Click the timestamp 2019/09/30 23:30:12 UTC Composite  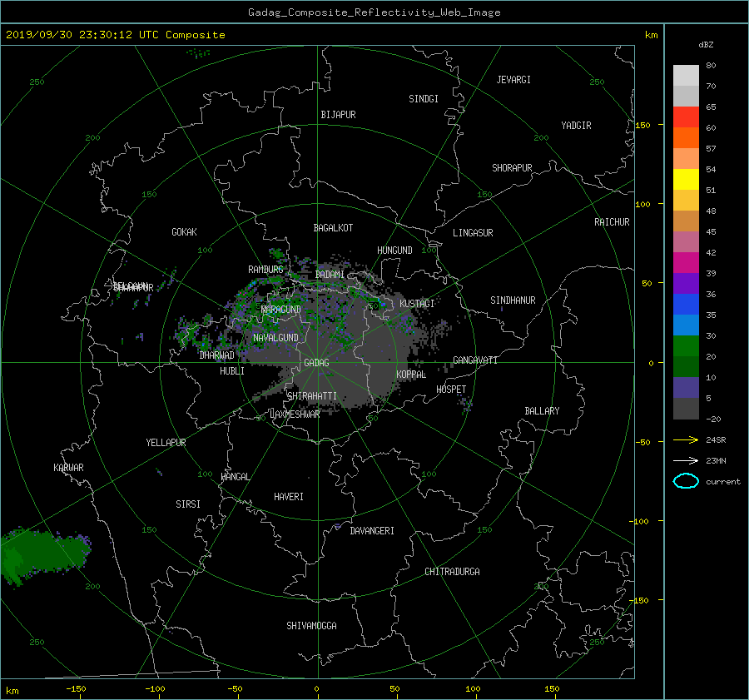pos(115,35)
